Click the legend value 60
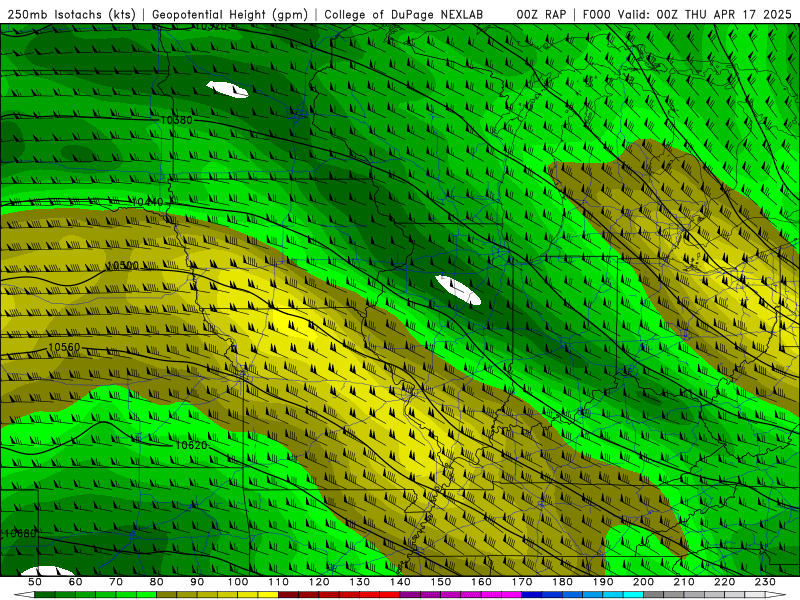800x600 pixels. point(75,582)
